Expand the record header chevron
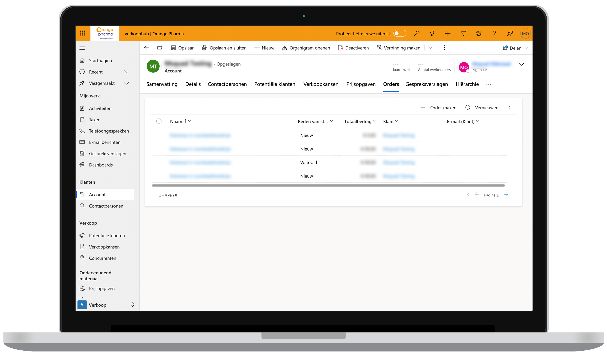 (x=522, y=64)
